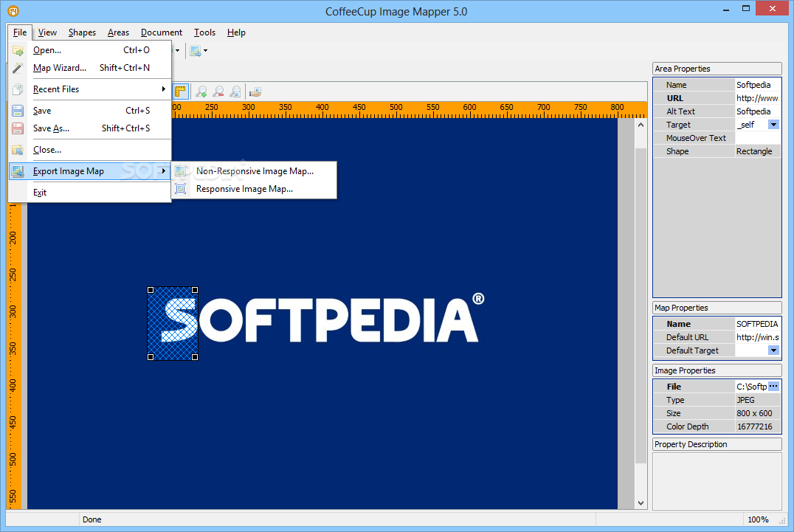Click the zoom to fit image icon
Viewport: 794px width, 532px height.
pyautogui.click(x=235, y=91)
